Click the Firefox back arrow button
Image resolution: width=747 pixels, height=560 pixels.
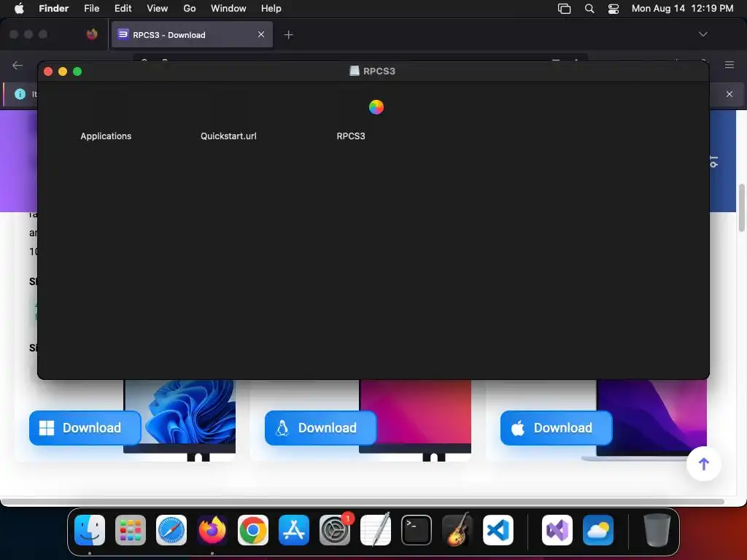pos(18,65)
